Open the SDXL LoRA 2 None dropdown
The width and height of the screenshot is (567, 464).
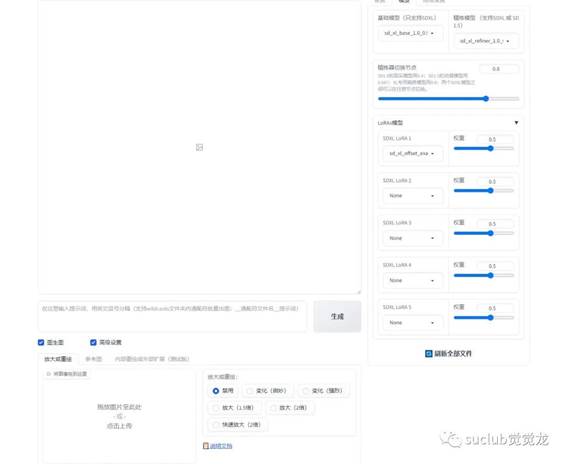pyautogui.click(x=412, y=196)
